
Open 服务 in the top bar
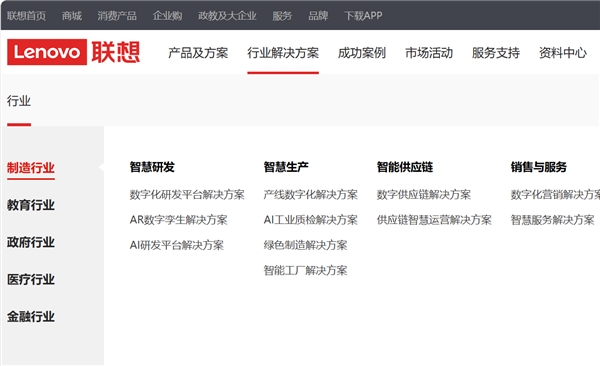(x=282, y=16)
